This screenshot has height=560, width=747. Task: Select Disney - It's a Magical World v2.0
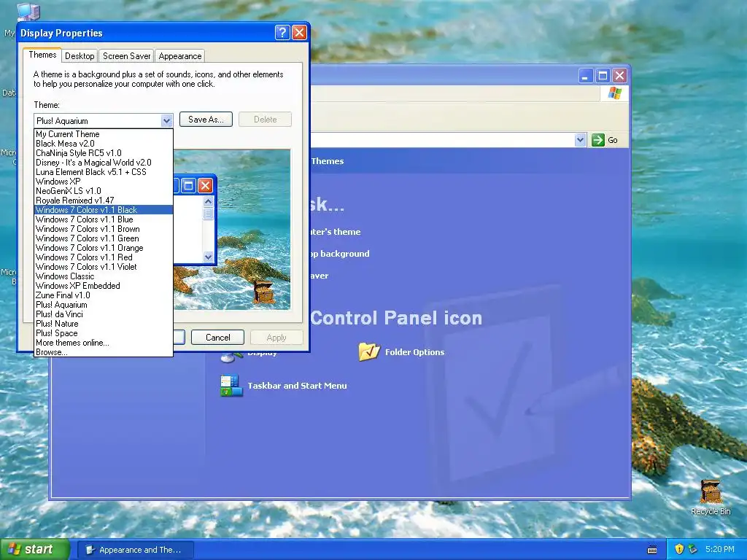[104, 163]
